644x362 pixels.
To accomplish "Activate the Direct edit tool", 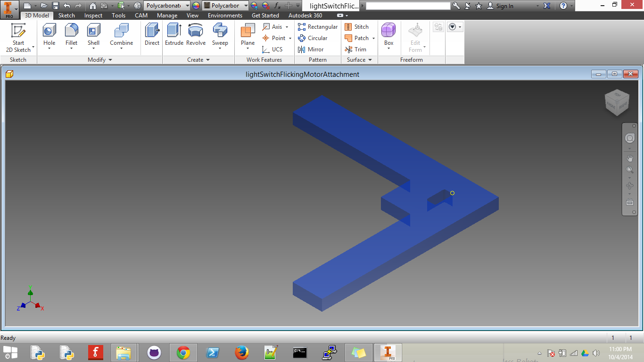I will [152, 35].
